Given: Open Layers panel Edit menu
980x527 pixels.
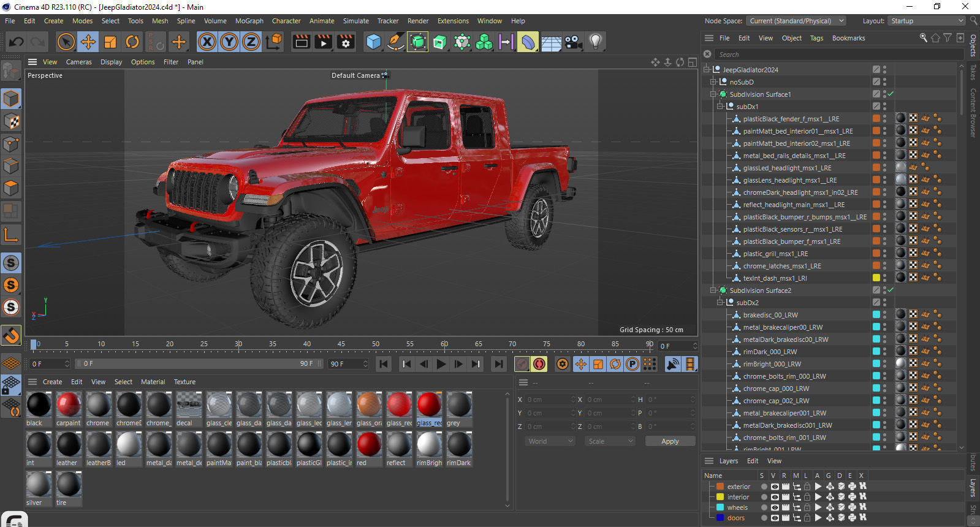Looking at the screenshot, I should [x=753, y=461].
